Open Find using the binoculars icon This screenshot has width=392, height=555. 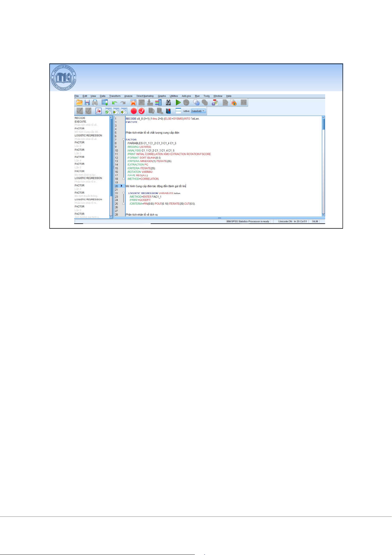click(168, 102)
